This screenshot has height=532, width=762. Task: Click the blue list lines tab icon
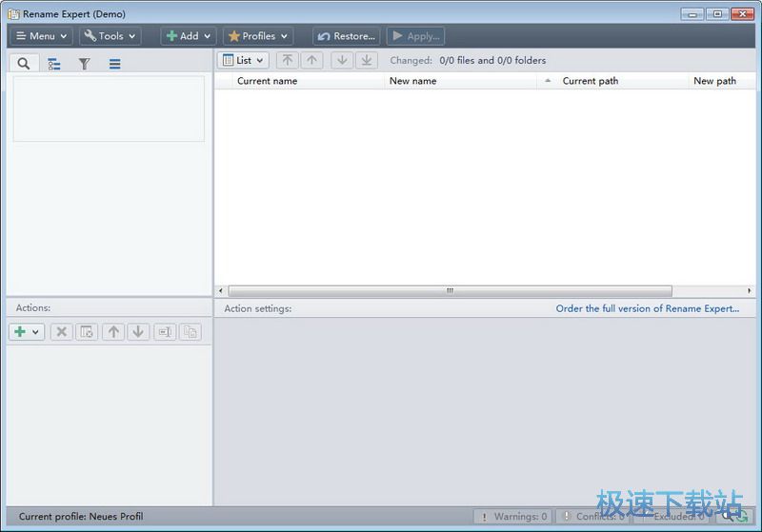coord(114,64)
